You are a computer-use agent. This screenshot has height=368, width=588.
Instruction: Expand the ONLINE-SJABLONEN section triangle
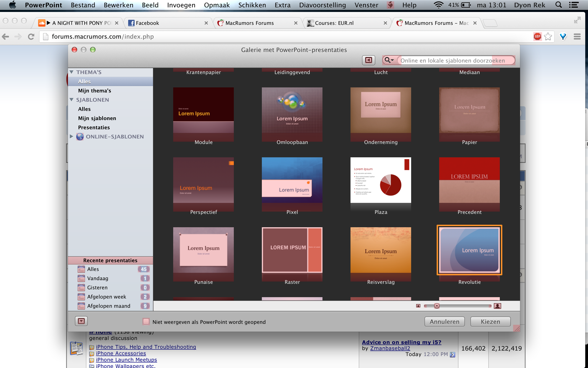[71, 136]
